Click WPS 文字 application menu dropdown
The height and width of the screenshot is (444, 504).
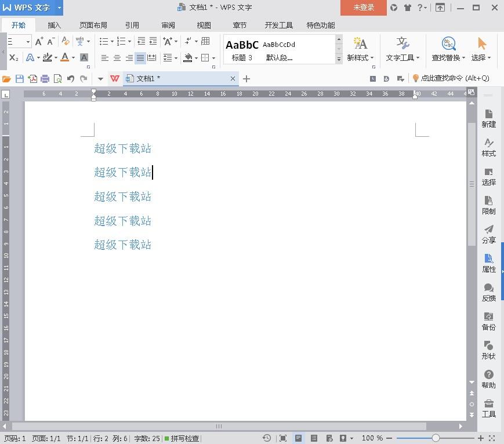[x=59, y=8]
